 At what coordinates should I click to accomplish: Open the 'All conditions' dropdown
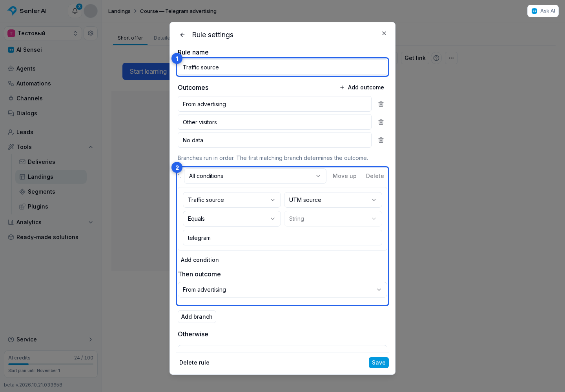tap(255, 176)
